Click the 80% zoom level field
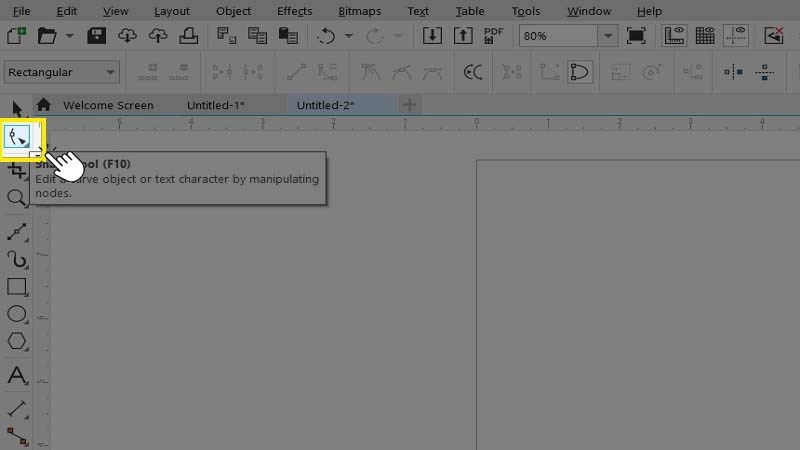Viewport: 800px width, 450px height. (x=559, y=36)
